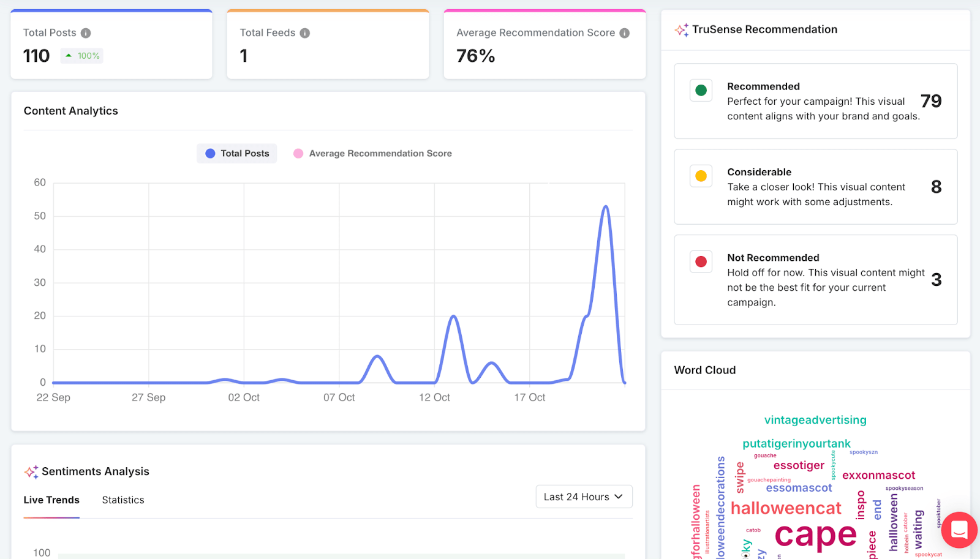Screen dimensions: 980x559
Task: Click the yellow Considerable color dot
Action: pyautogui.click(x=701, y=176)
